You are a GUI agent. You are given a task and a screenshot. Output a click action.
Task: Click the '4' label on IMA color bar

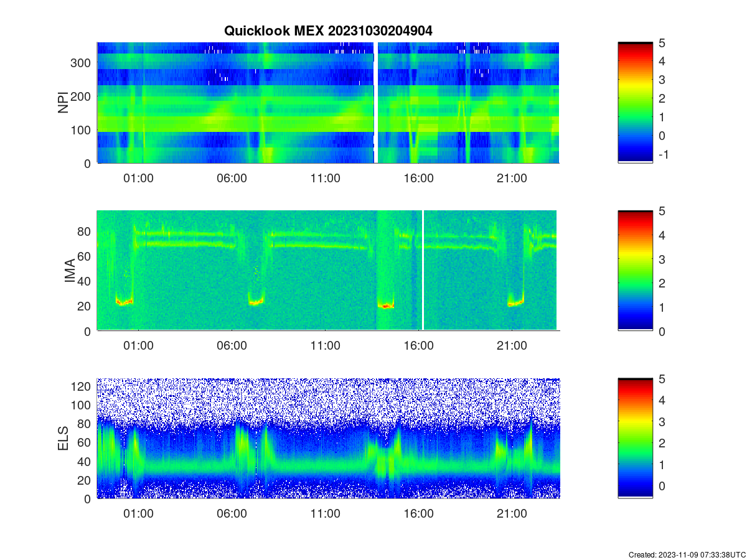pos(662,235)
